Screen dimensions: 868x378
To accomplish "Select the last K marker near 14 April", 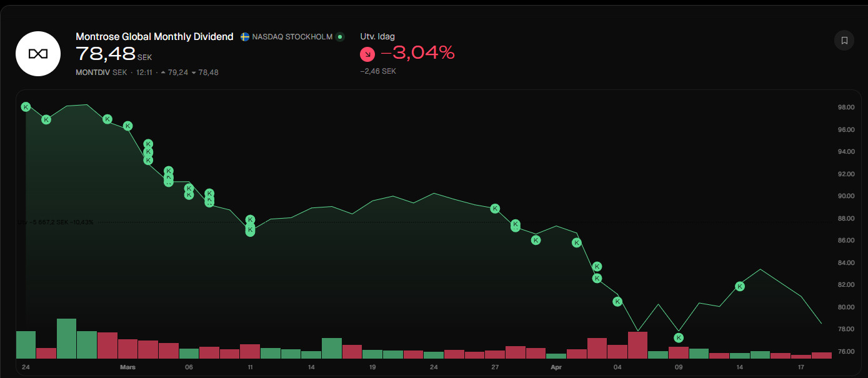I will (740, 286).
